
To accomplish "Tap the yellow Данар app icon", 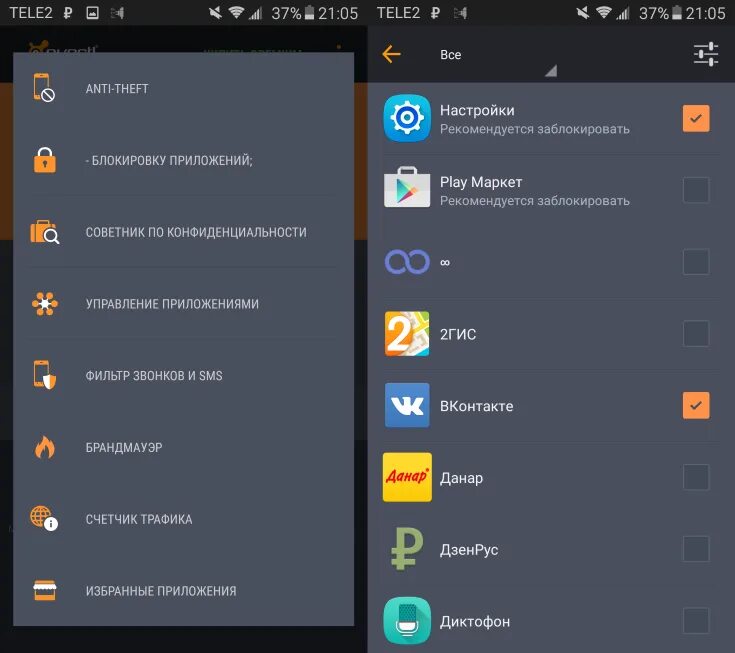I will tap(407, 477).
